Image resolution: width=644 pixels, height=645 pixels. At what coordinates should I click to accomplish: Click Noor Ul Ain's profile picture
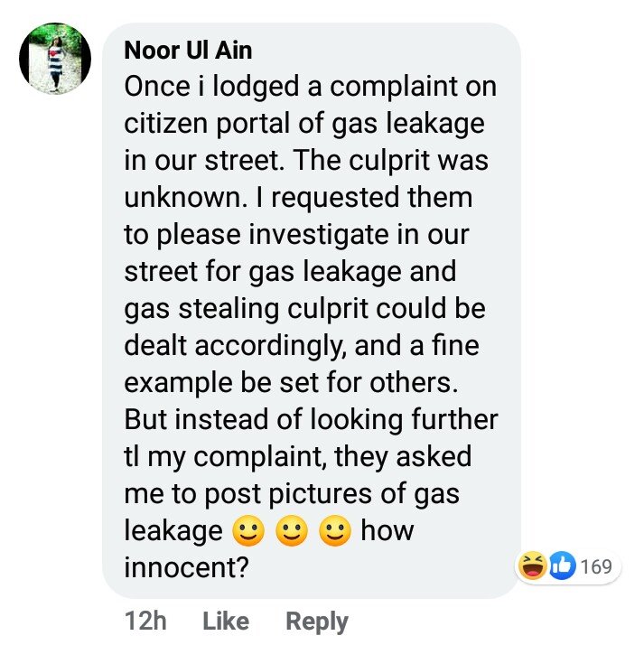pos(55,59)
